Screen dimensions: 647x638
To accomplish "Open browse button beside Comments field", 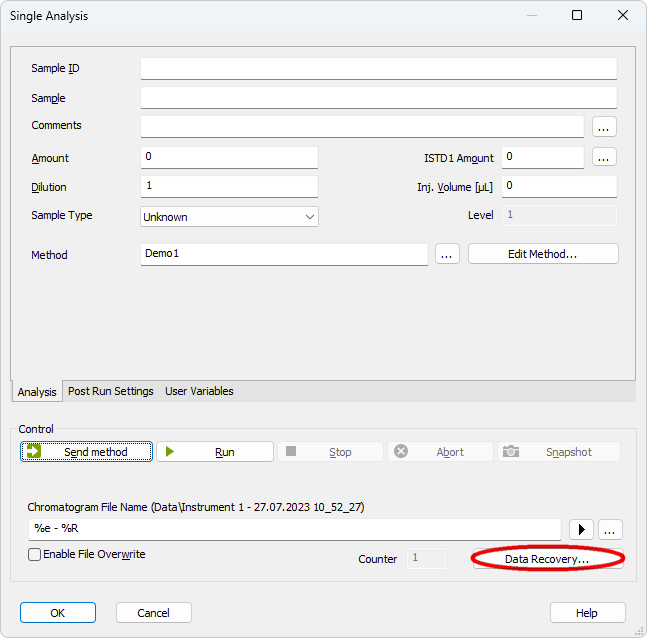I will click(x=604, y=127).
